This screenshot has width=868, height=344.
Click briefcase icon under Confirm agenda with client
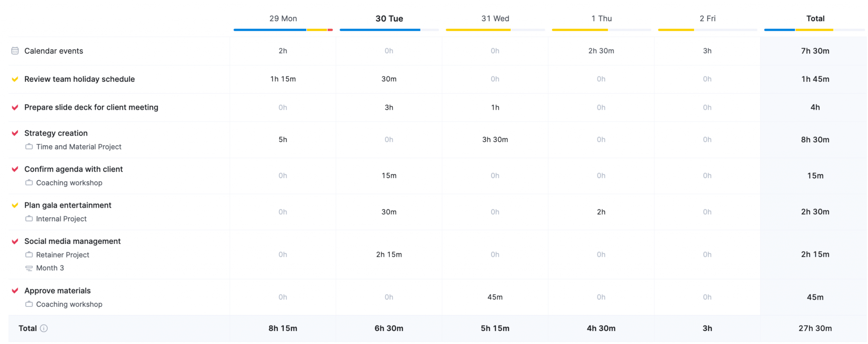[29, 183]
